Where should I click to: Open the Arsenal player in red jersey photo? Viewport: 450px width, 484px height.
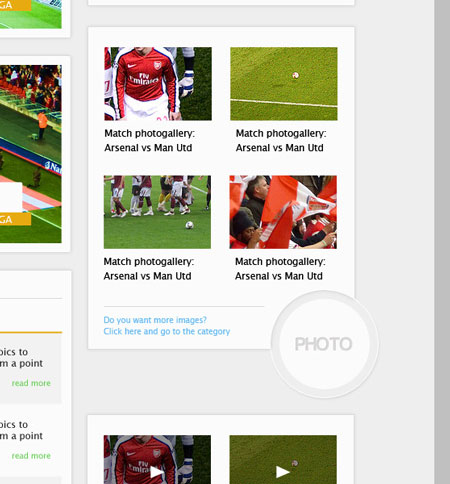tap(158, 84)
